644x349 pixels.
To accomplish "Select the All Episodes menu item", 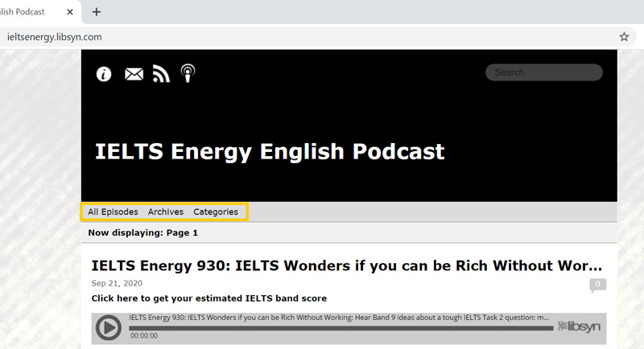I will pos(113,212).
